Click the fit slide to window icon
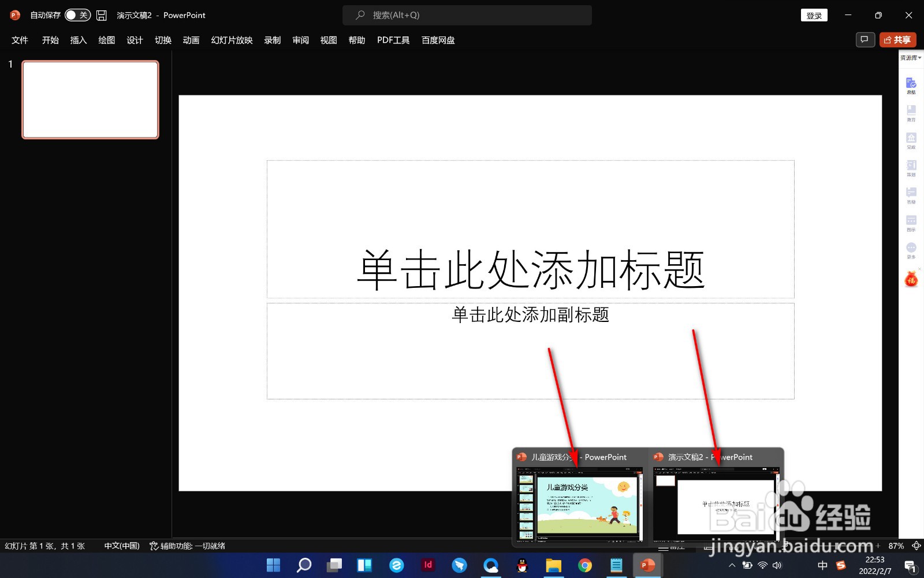 916,546
